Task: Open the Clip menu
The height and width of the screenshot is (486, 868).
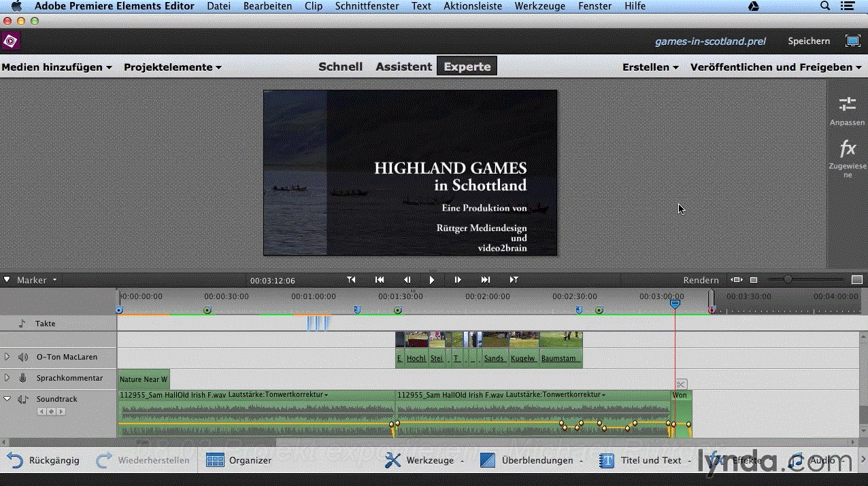Action: 314,6
